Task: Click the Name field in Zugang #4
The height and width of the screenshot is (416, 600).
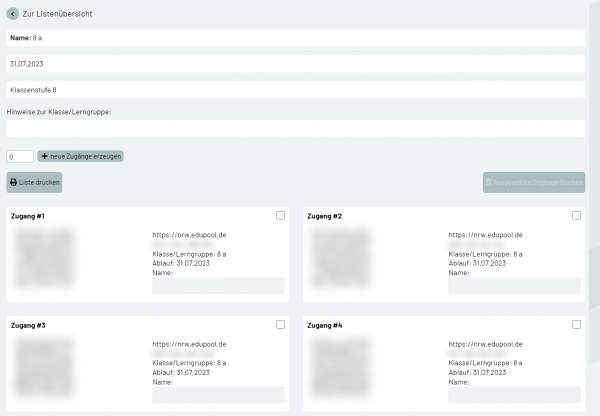Action: pos(515,395)
